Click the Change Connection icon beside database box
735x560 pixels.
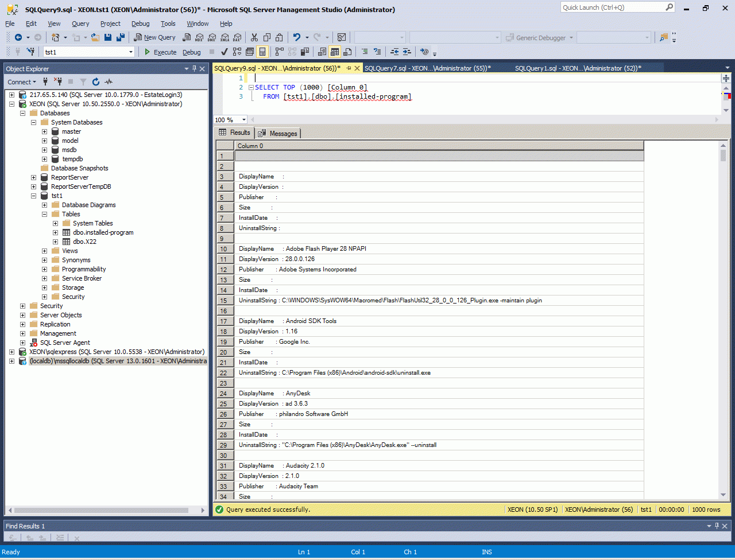[30, 52]
